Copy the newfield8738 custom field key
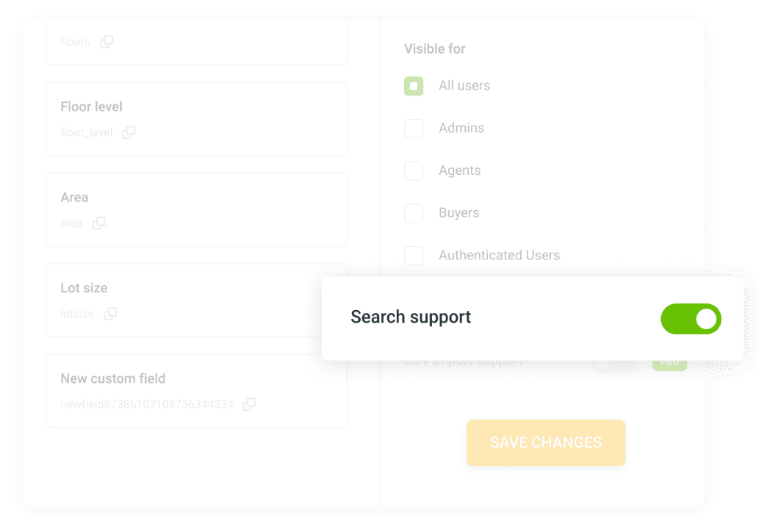Screen dimensions: 767x532 pyautogui.click(x=249, y=404)
